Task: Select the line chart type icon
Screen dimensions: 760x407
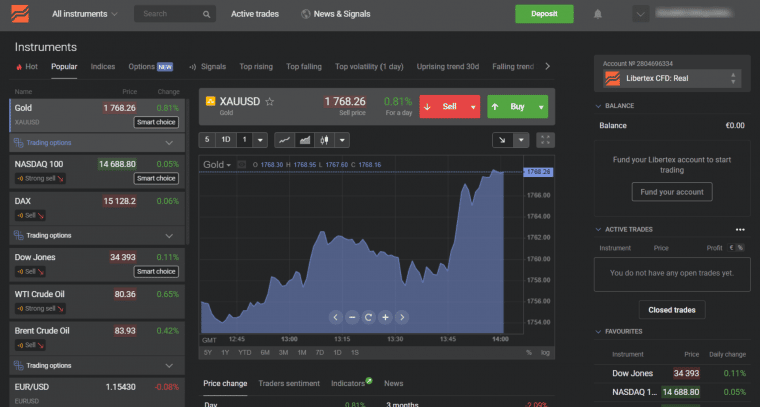Action: tap(285, 140)
